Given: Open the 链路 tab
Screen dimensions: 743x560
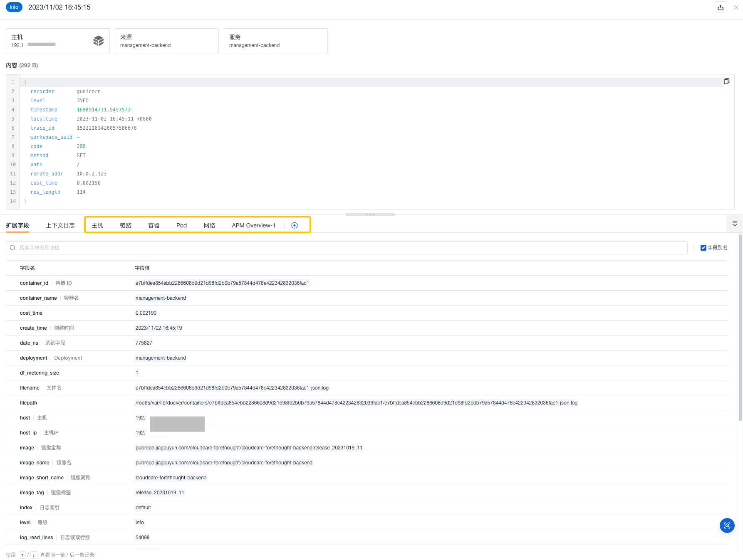Looking at the screenshot, I should pyautogui.click(x=126, y=225).
